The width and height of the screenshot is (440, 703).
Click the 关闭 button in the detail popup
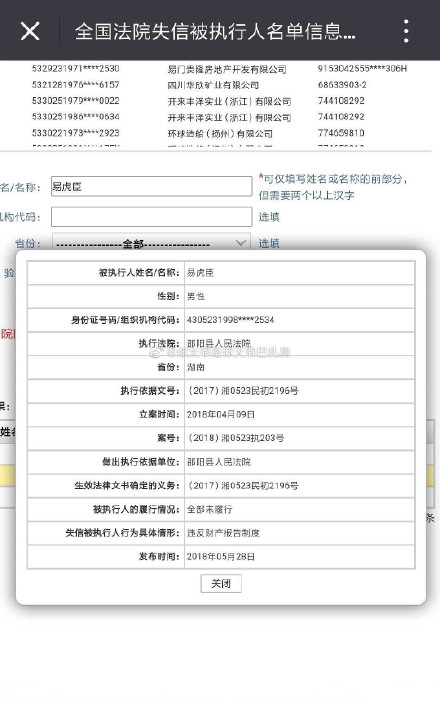[221, 583]
